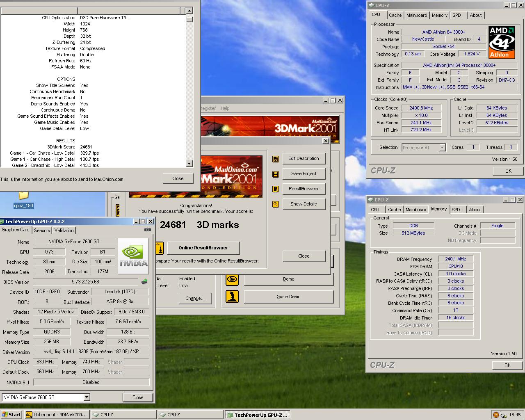
Task: Click OK in upper CPU-Z window
Action: (508, 171)
